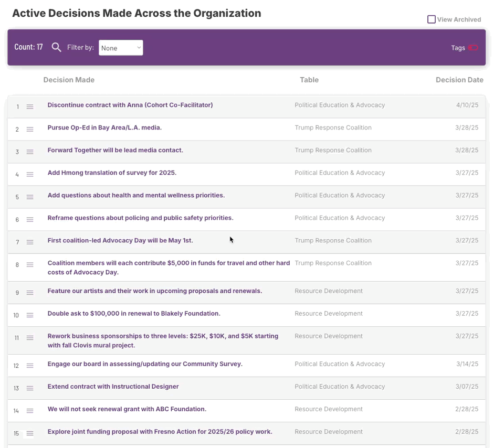504x448 pixels.
Task: Open the Filter by dropdown
Action: (x=121, y=48)
